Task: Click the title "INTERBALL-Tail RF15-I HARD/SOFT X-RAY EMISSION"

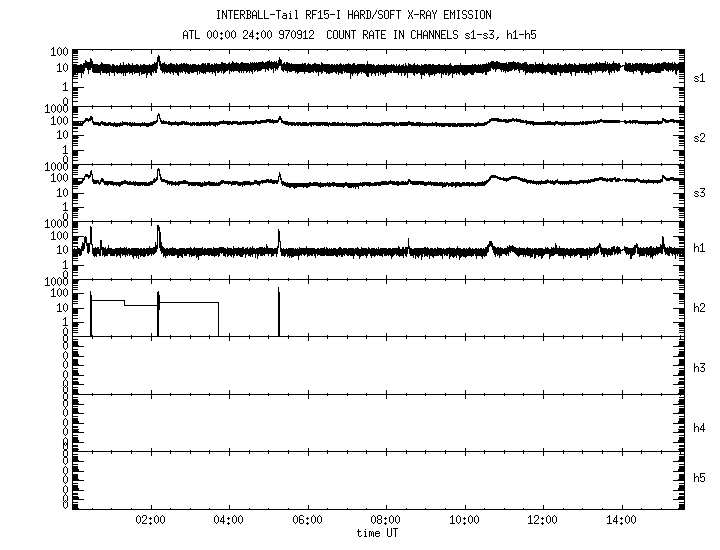Action: pos(354,15)
